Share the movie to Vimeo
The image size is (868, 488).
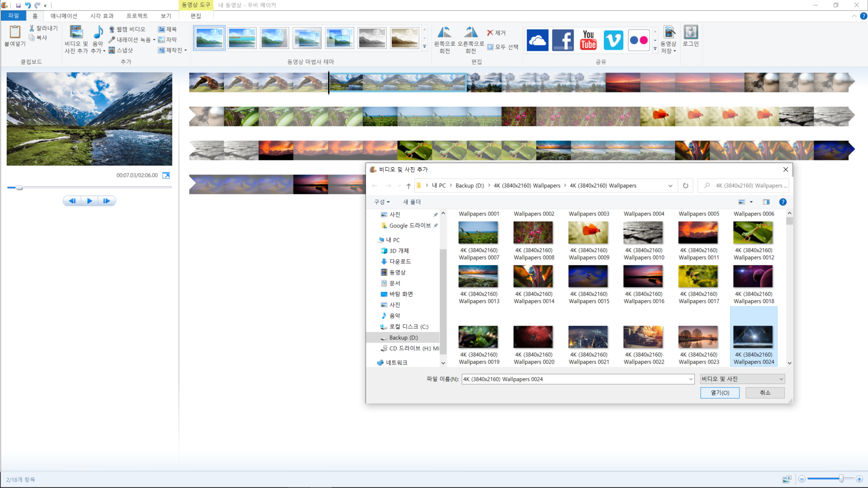tap(613, 40)
